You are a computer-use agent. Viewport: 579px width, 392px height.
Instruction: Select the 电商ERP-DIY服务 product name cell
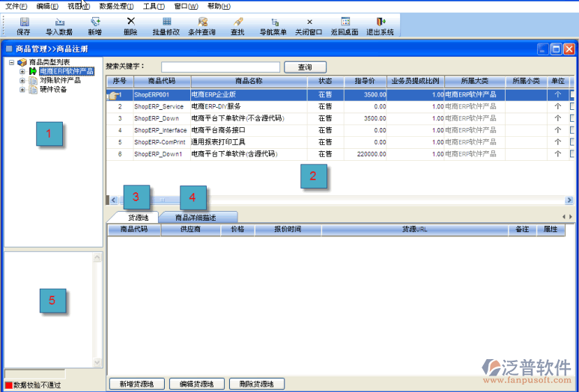coord(249,106)
